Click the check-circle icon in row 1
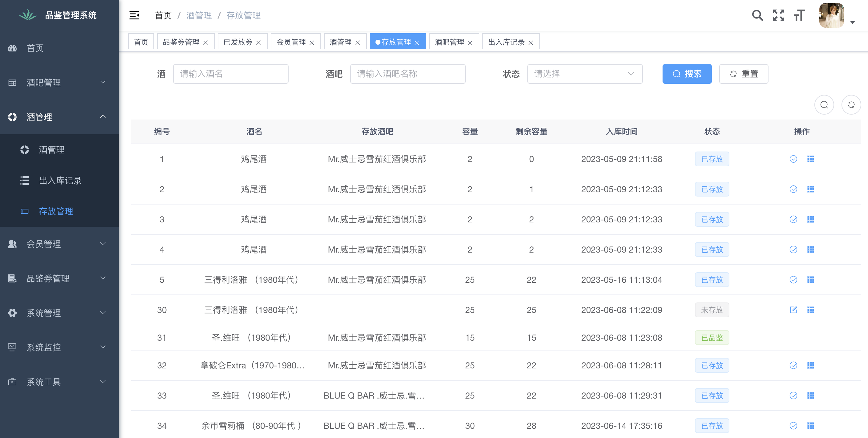The image size is (868, 438). pyautogui.click(x=793, y=159)
